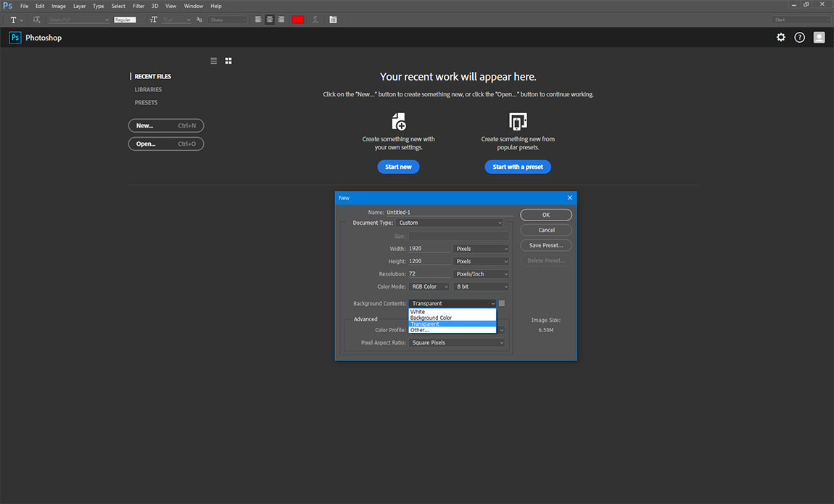Open the Help menu
This screenshot has height=504, width=834.
click(x=216, y=6)
